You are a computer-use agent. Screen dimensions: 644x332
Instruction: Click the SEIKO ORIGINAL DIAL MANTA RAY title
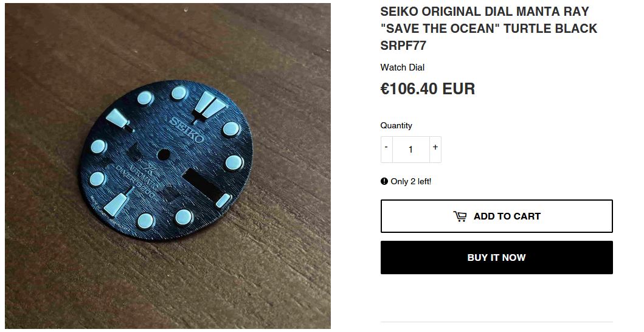pos(485,11)
